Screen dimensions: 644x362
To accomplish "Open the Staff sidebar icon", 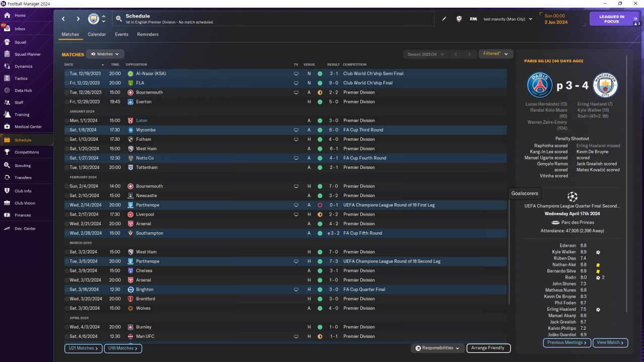I will coord(7,102).
